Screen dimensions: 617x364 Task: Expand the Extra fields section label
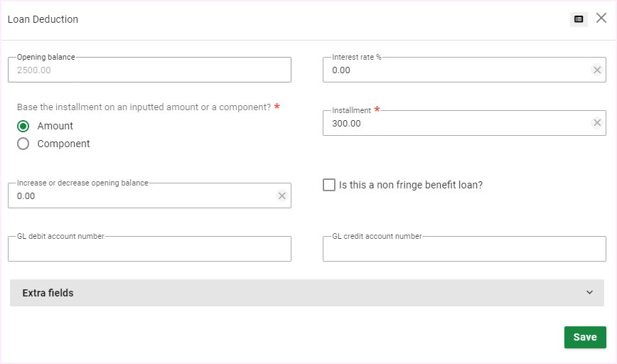[x=48, y=293]
